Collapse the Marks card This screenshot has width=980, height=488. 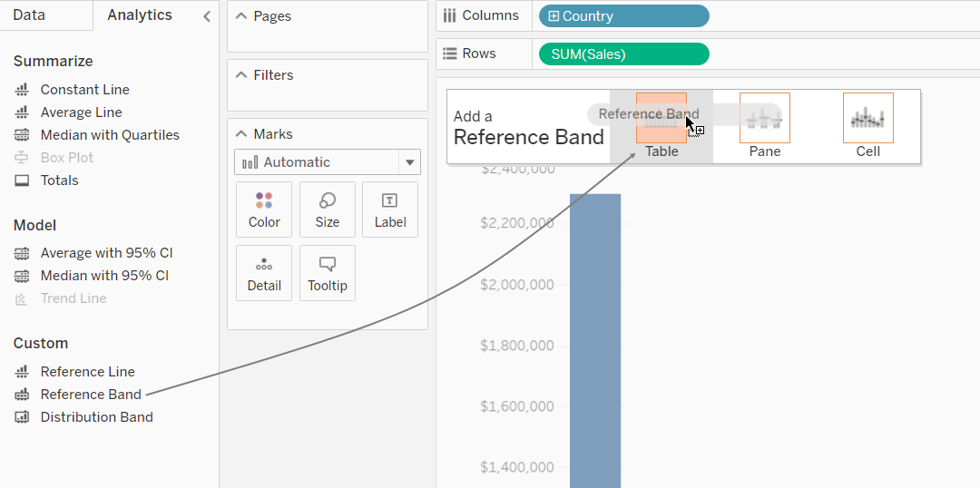241,133
